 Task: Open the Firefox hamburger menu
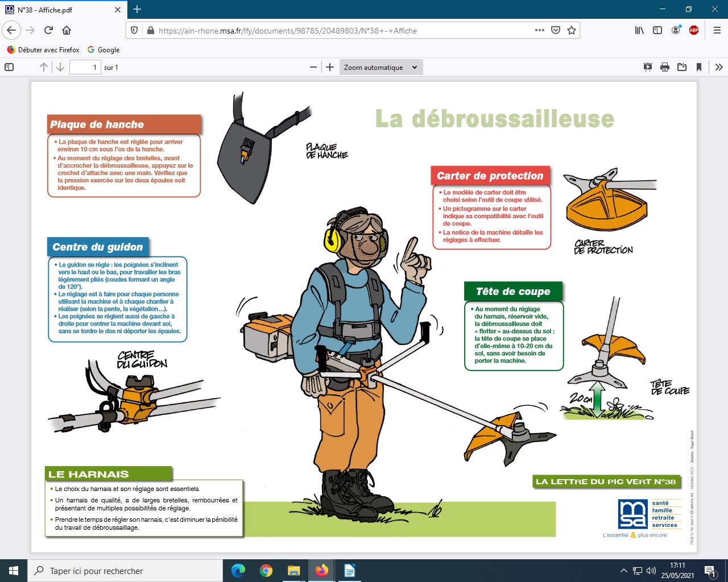tap(717, 30)
